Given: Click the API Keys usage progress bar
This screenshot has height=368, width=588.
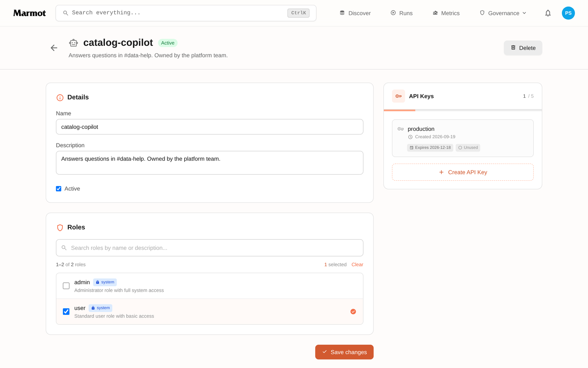Looking at the screenshot, I should [x=463, y=110].
